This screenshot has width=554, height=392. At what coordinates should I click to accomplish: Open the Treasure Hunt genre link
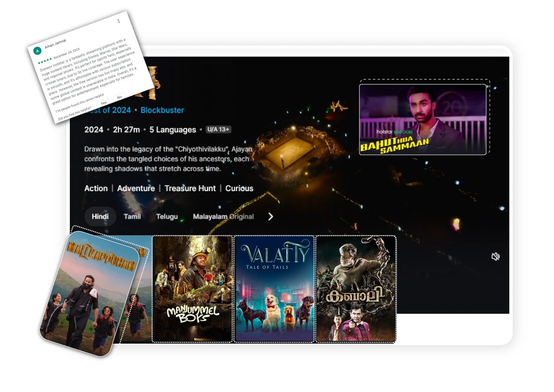tap(190, 188)
